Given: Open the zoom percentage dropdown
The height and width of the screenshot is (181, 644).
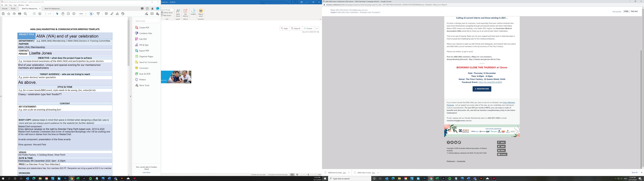Looking at the screenshot, I should tap(86, 14).
